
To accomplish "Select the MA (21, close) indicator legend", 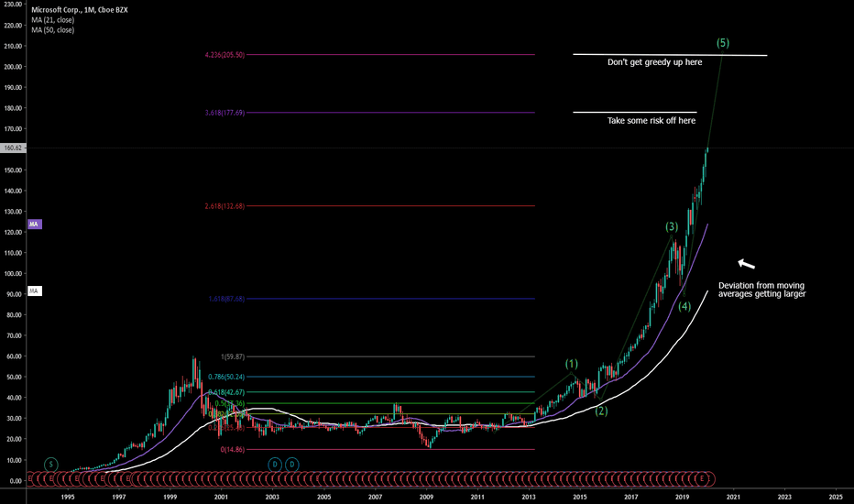I will click(53, 19).
